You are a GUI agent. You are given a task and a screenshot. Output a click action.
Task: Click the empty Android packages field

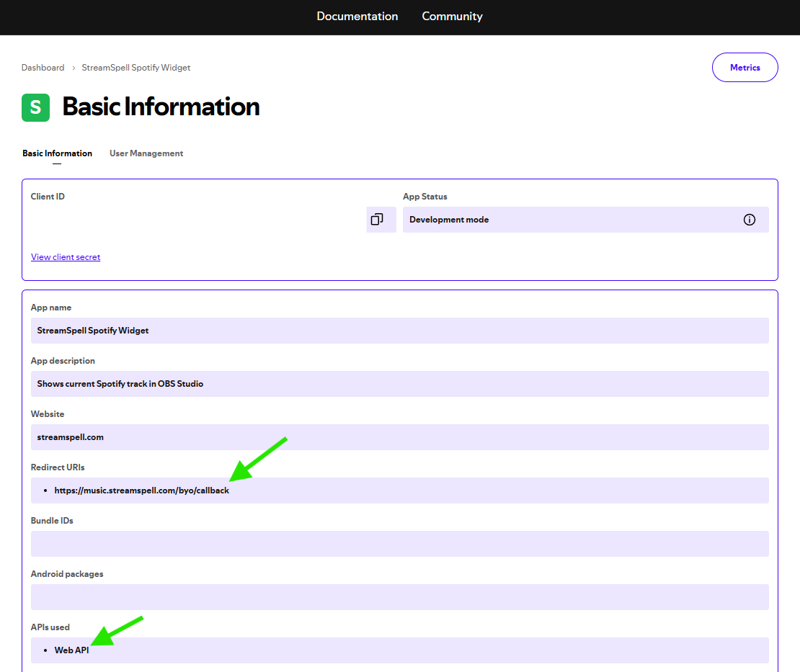tap(399, 597)
